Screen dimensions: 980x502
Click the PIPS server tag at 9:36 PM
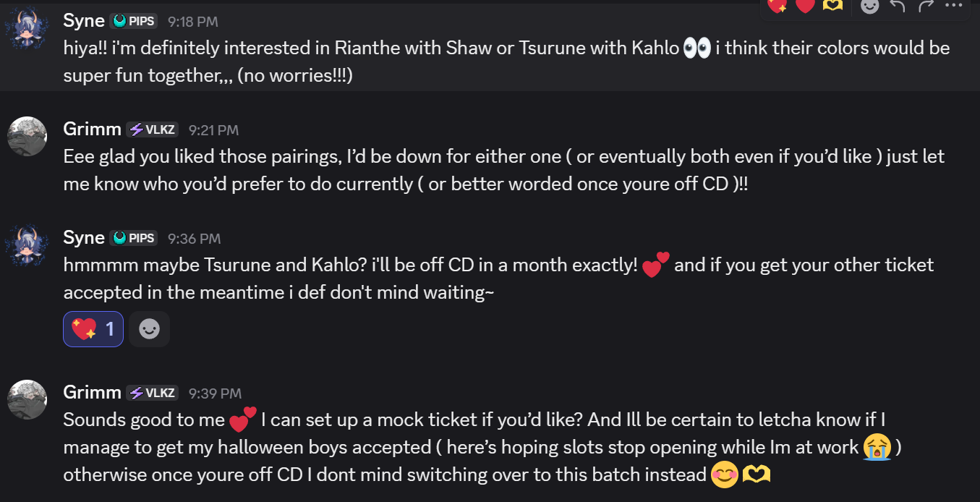(x=134, y=238)
